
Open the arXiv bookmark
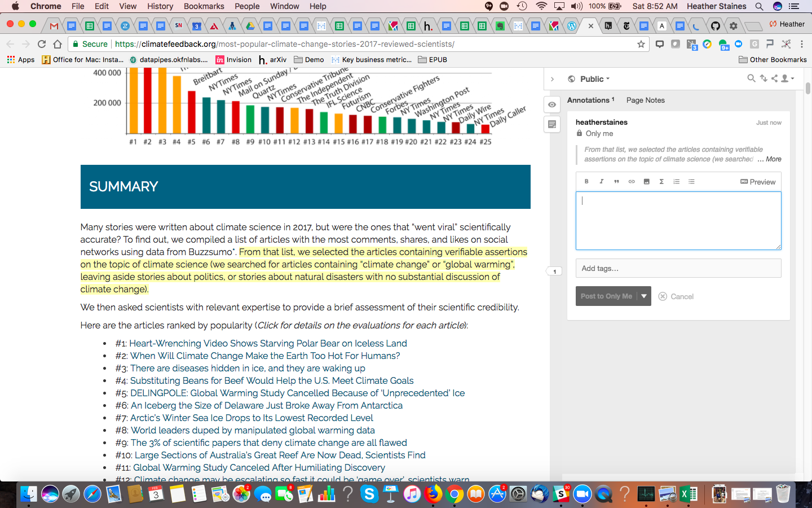tap(272, 59)
